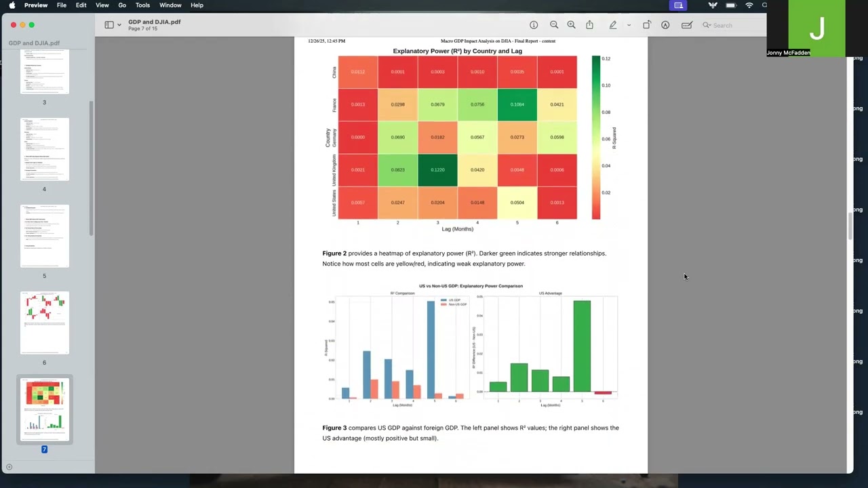Click the sidebar GDP and DJIA.pdf header
Viewport: 868px width, 488px height.
pos(34,43)
